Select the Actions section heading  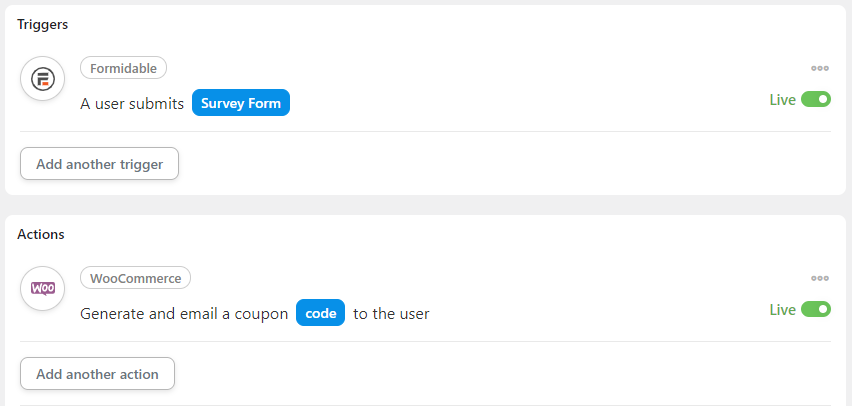41,234
